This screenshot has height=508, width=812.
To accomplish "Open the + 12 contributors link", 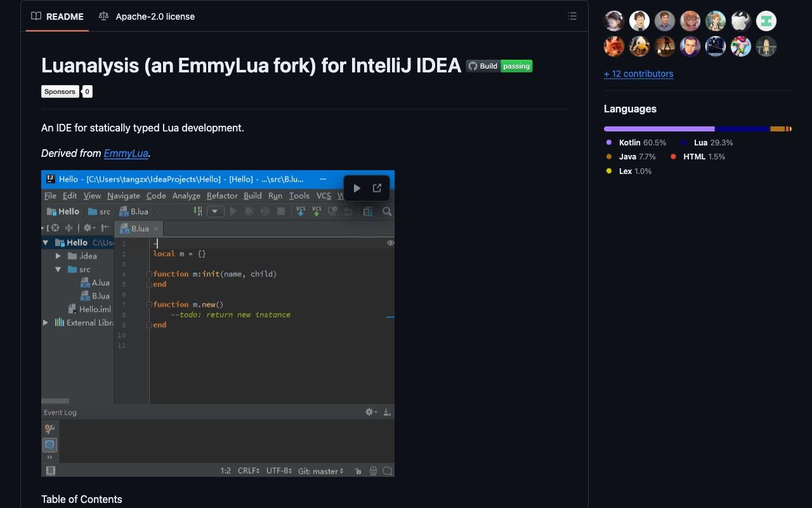I will pos(638,74).
